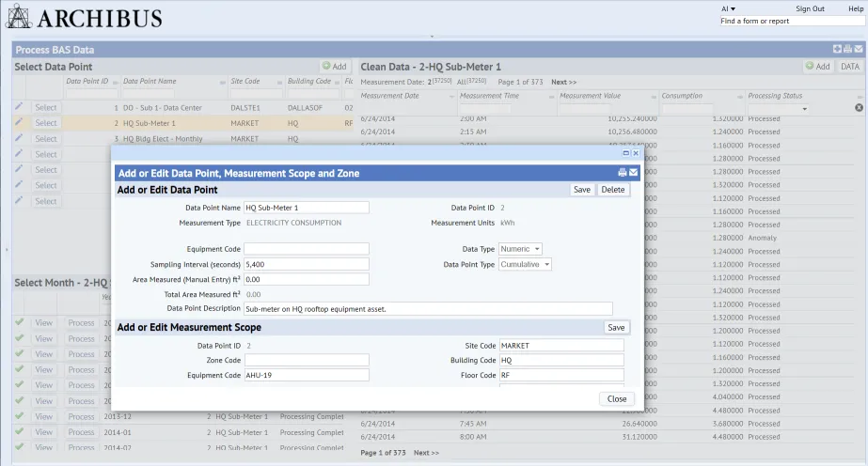Click DATA button in Clean Data panel
The height and width of the screenshot is (466, 868).
coord(850,67)
